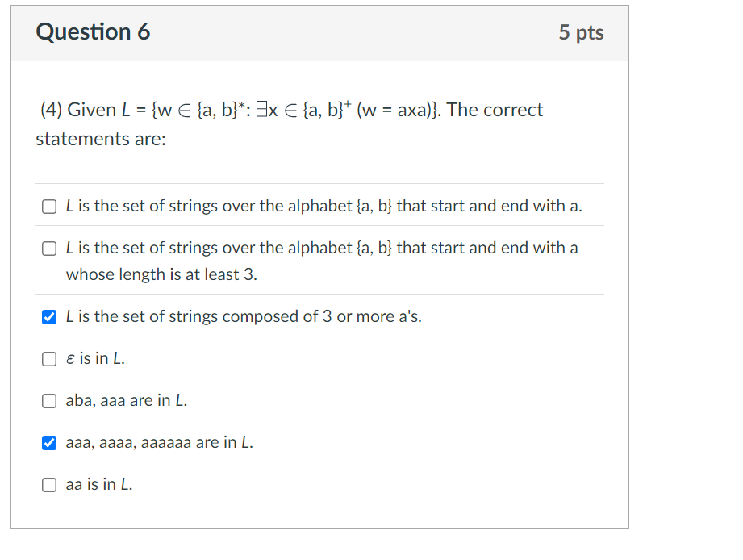Image resolution: width=743 pixels, height=560 pixels.
Task: Uncheck 'L is the set of strings composed of 3 or more a's'
Action: coord(48,316)
